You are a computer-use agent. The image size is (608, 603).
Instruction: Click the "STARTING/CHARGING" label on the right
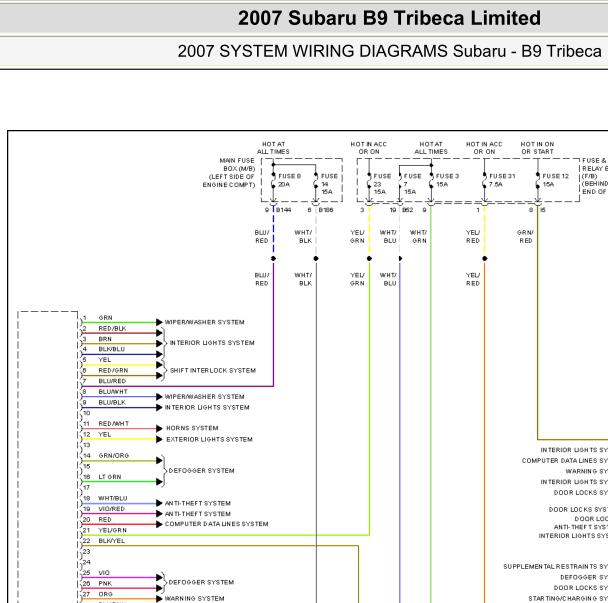pos(568,599)
